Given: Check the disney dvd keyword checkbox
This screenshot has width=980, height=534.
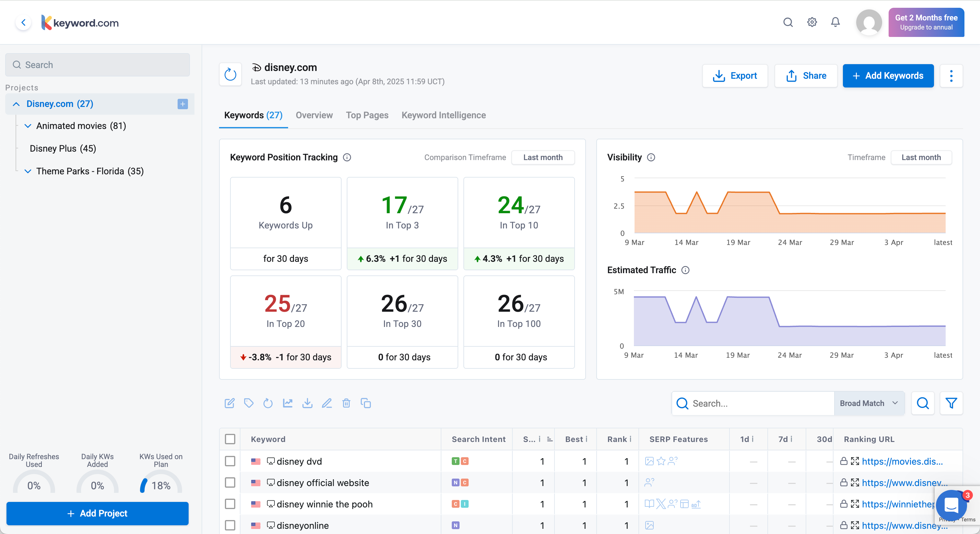Looking at the screenshot, I should pos(230,461).
